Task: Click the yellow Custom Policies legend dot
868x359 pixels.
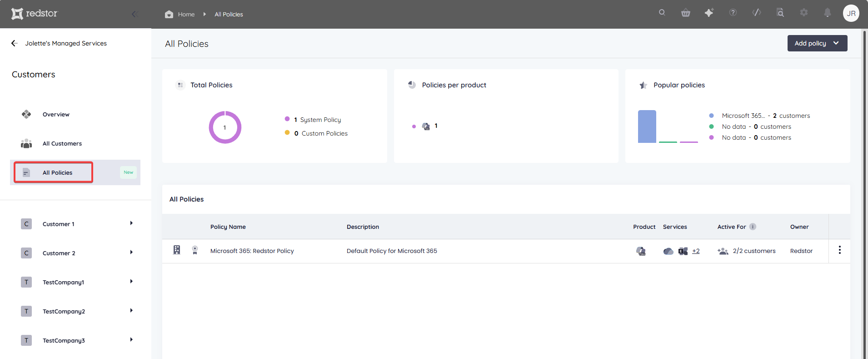Action: point(287,132)
